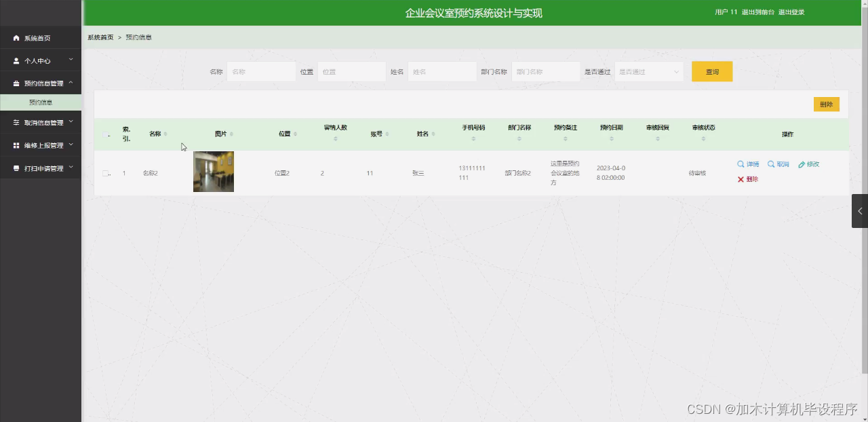Collapse the 预约信息管理 menu chevron

point(71,82)
